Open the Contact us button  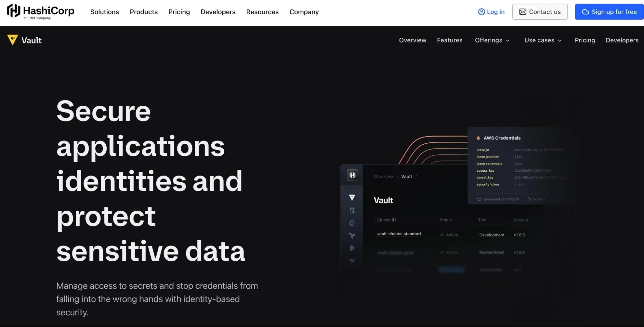click(540, 12)
